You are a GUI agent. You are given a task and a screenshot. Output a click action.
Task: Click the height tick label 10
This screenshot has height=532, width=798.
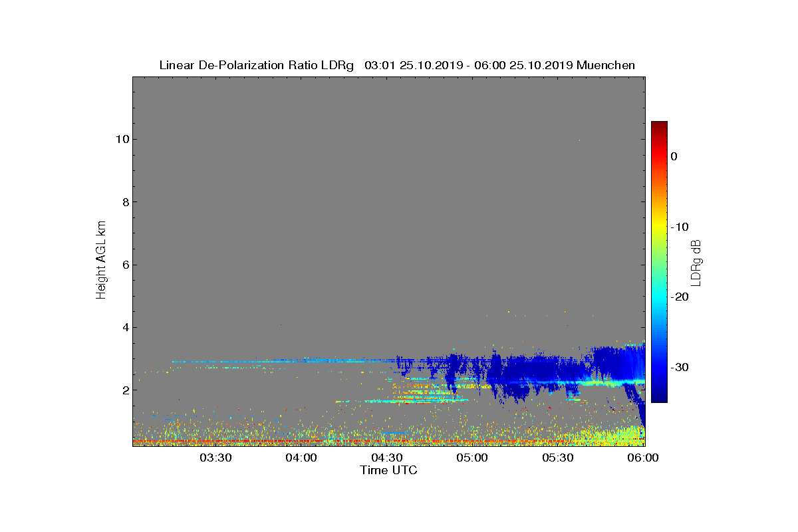[122, 140]
